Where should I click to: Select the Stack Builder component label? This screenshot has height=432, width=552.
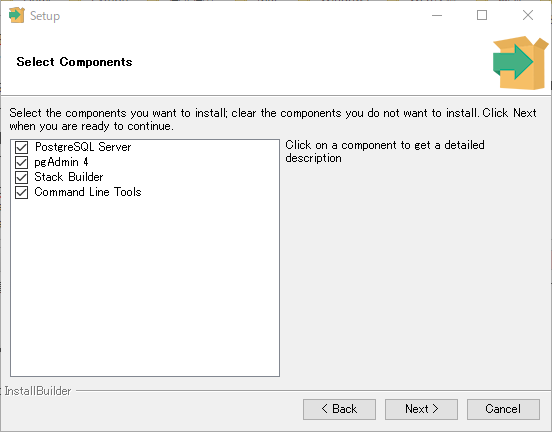[69, 177]
